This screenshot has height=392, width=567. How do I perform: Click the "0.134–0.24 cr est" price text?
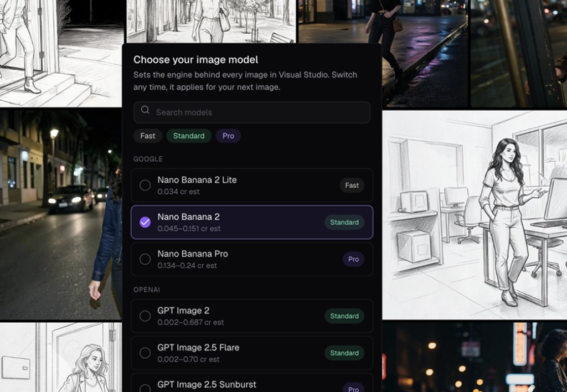click(187, 265)
